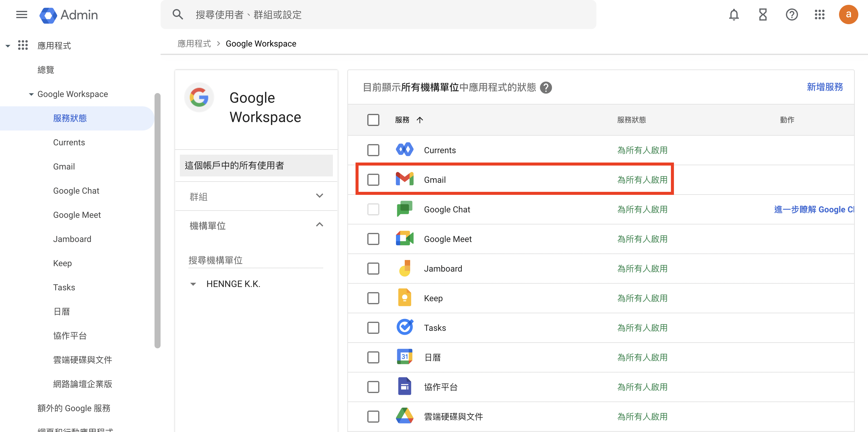Viewport: 868px width, 432px height.
Task: Click Tasks' 為所有人啟用 status
Action: click(642, 328)
